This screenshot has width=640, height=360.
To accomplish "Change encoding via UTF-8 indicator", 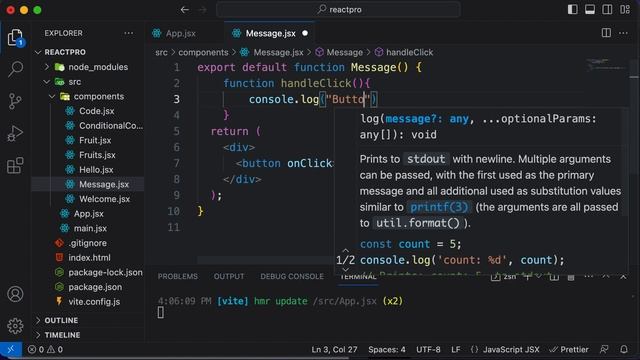I will pos(428,349).
